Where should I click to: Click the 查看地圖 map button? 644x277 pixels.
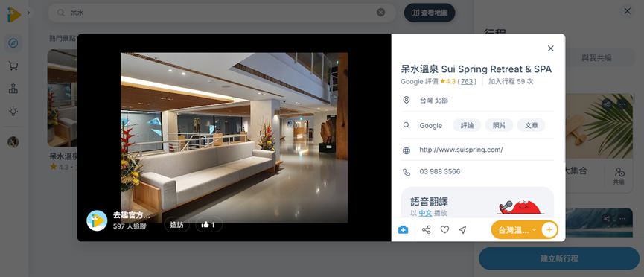point(430,13)
